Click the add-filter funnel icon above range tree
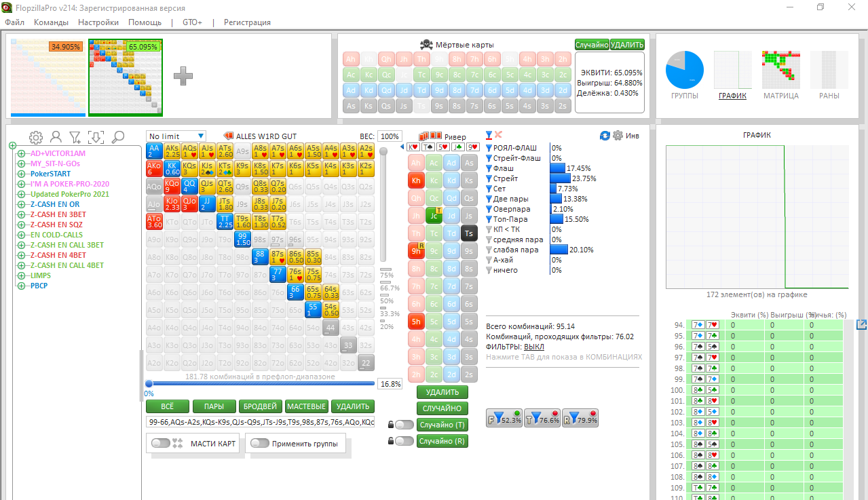The image size is (868, 500). 75,137
